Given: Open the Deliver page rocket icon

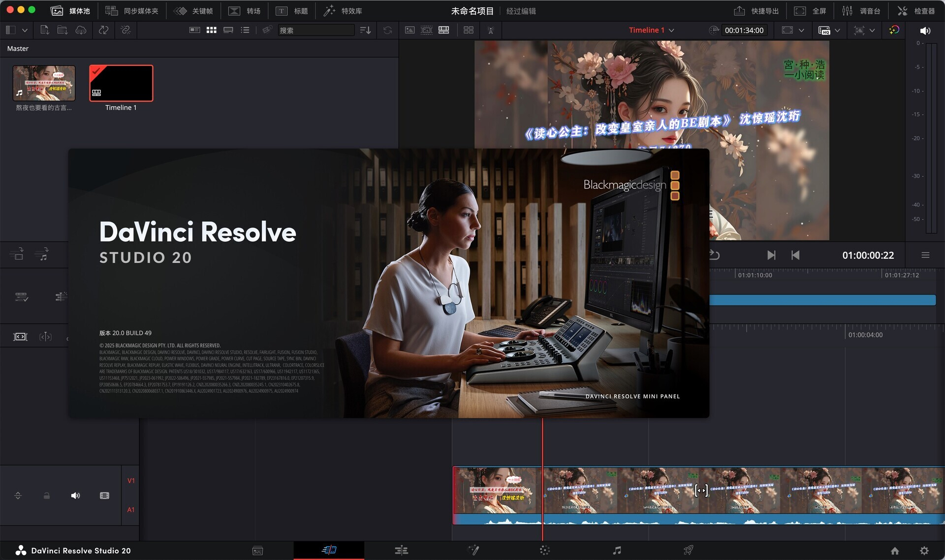Looking at the screenshot, I should [x=689, y=551].
